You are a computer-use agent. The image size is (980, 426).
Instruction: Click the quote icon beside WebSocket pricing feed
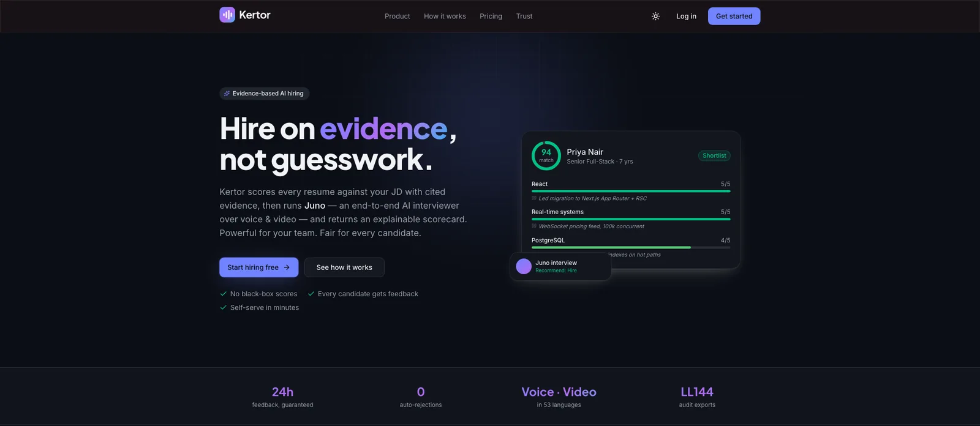click(534, 226)
